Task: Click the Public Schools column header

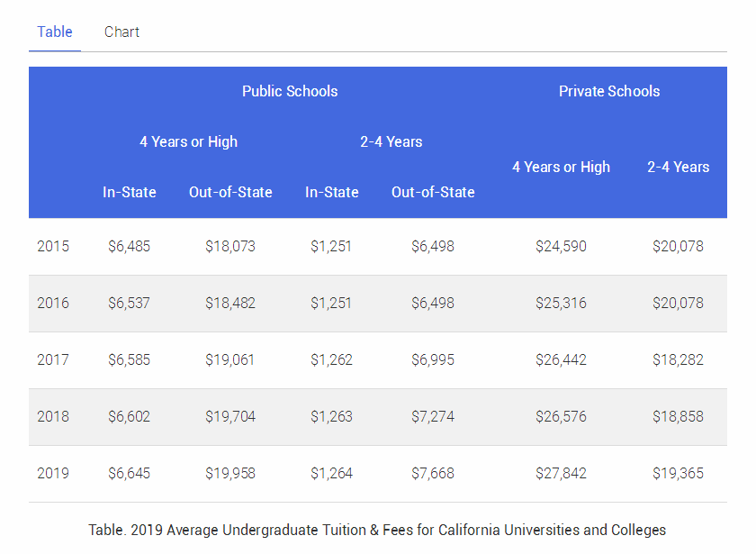Action: point(290,91)
